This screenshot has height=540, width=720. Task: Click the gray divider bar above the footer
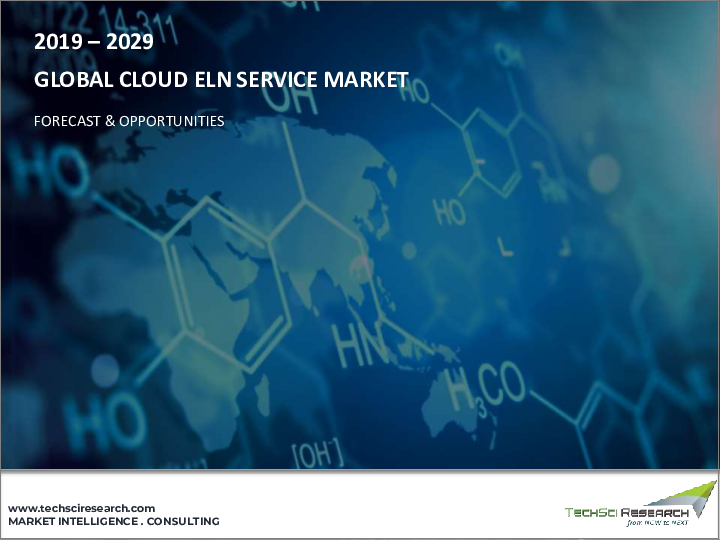click(360, 471)
